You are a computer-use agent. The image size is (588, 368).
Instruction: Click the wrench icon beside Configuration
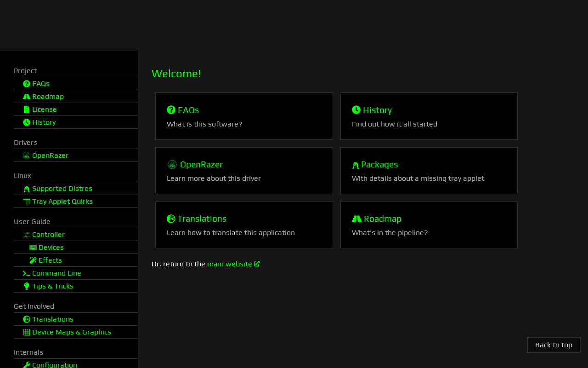[27, 365]
